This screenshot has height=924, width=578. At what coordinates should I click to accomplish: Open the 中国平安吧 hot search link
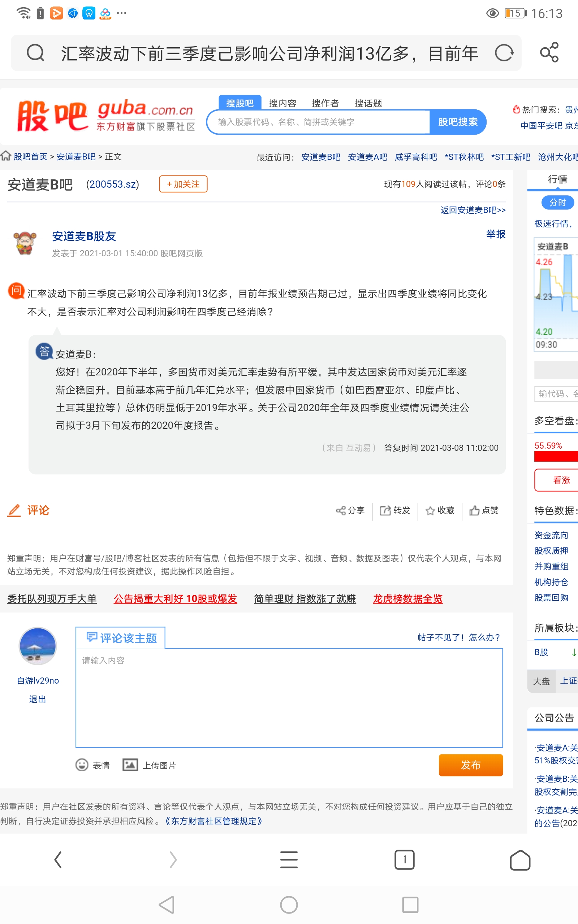pyautogui.click(x=541, y=126)
